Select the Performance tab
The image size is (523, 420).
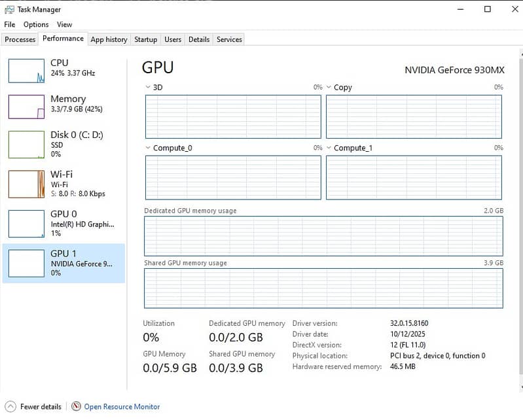[x=63, y=39]
